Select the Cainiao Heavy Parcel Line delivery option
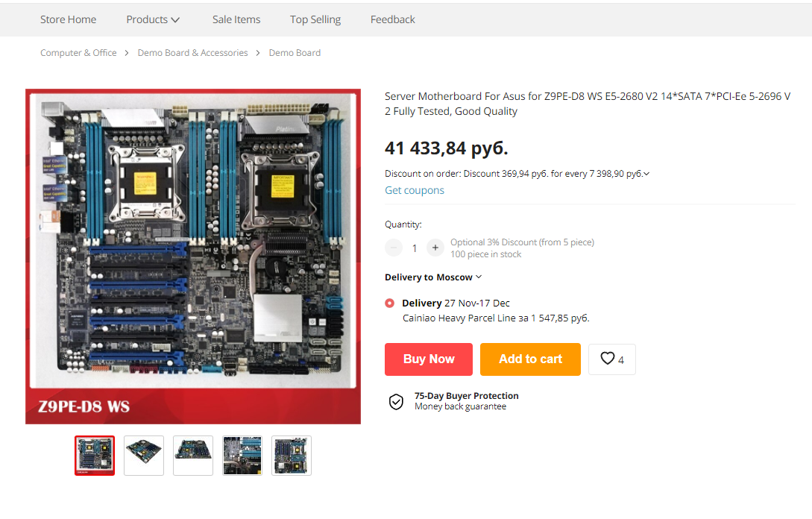The height and width of the screenshot is (519, 812). click(389, 303)
